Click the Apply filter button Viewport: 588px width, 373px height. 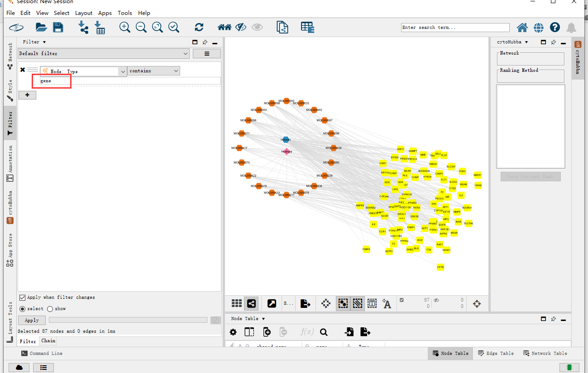[x=32, y=320]
